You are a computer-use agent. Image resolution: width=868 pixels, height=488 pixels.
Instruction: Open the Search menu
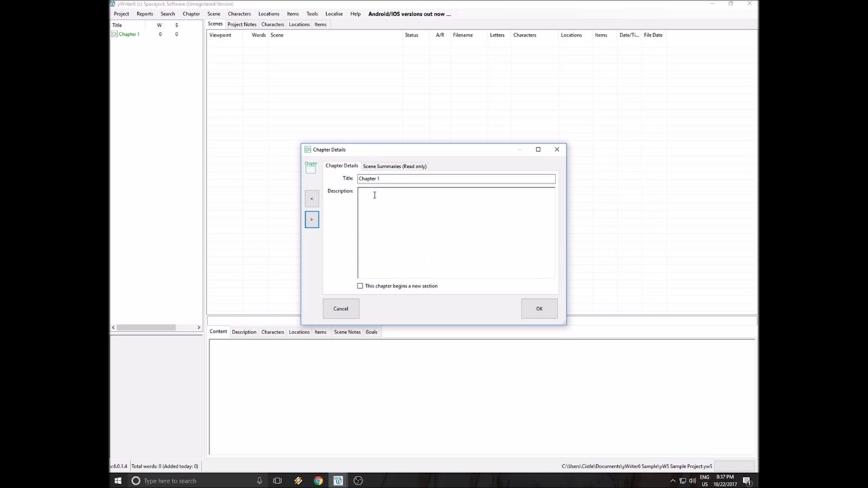tap(167, 14)
